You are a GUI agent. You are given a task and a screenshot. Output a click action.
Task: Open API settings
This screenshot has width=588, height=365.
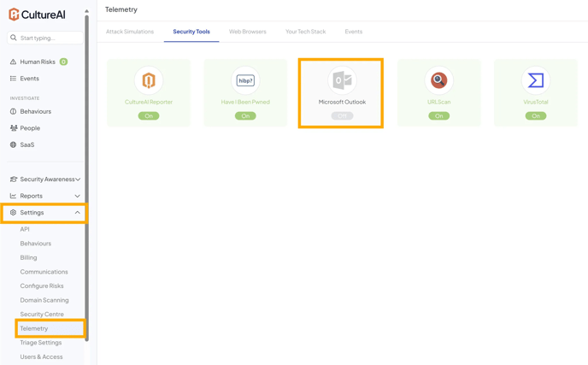[25, 229]
